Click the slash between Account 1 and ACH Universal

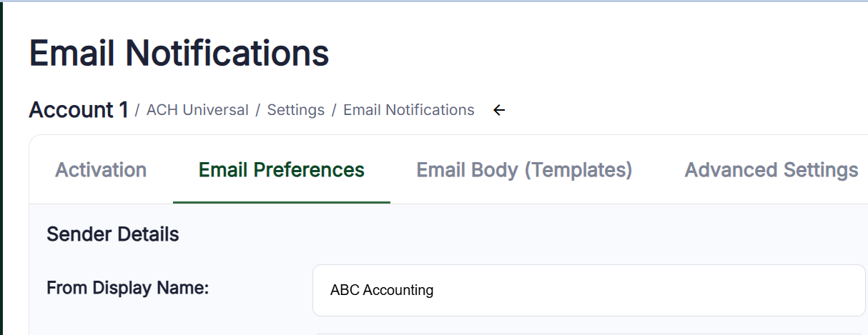[x=137, y=110]
